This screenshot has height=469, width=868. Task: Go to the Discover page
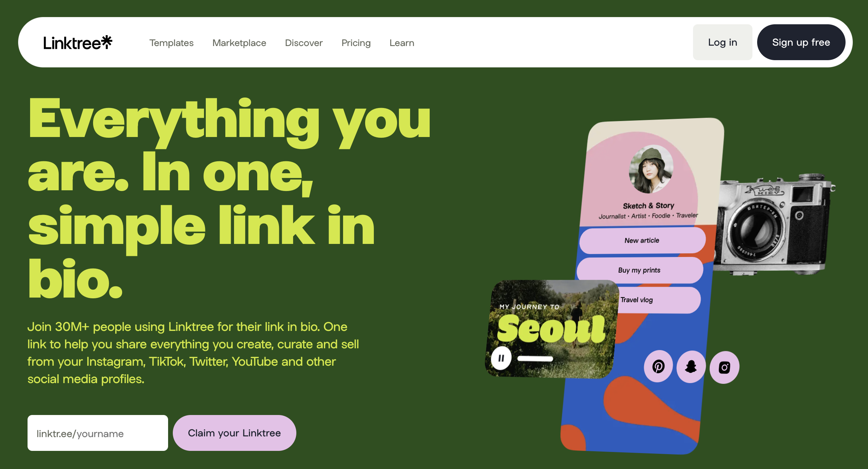coord(304,43)
